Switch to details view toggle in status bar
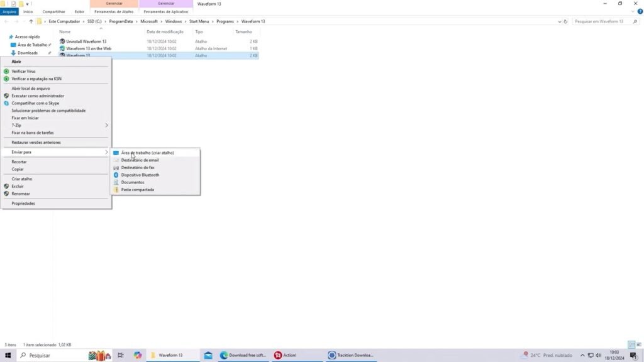The width and height of the screenshot is (644, 362). point(631,345)
